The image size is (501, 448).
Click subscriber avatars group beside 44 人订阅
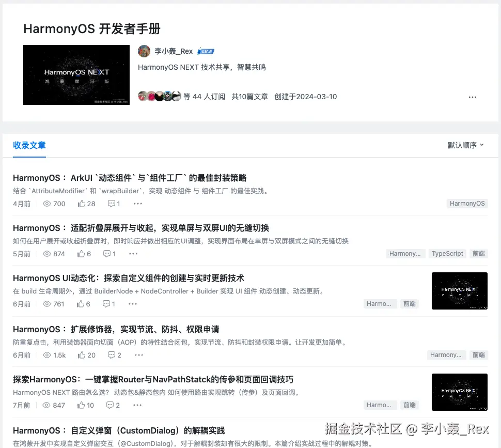(160, 96)
